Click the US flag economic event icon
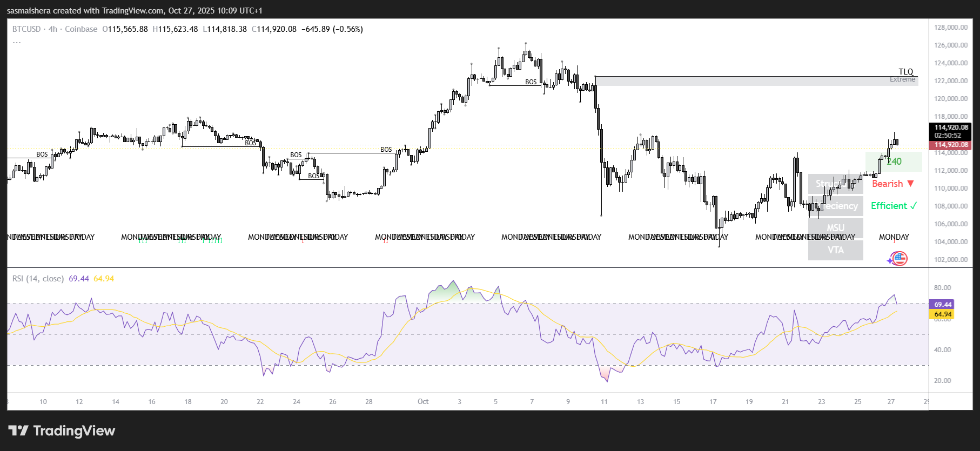 [x=900, y=259]
